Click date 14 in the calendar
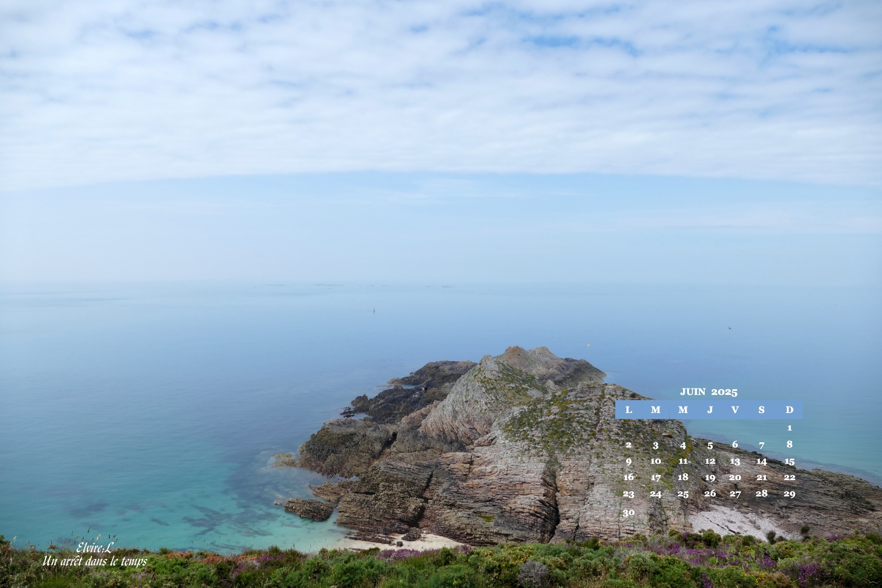 761,461
